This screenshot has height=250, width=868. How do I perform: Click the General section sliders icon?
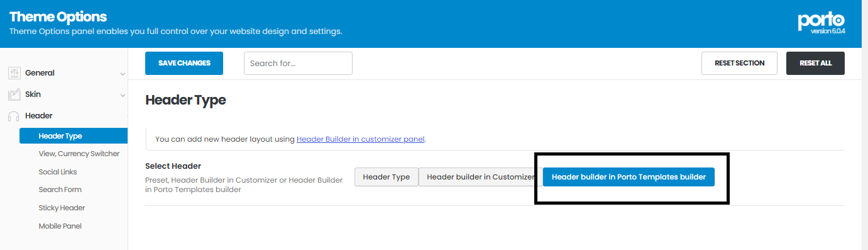coord(14,73)
